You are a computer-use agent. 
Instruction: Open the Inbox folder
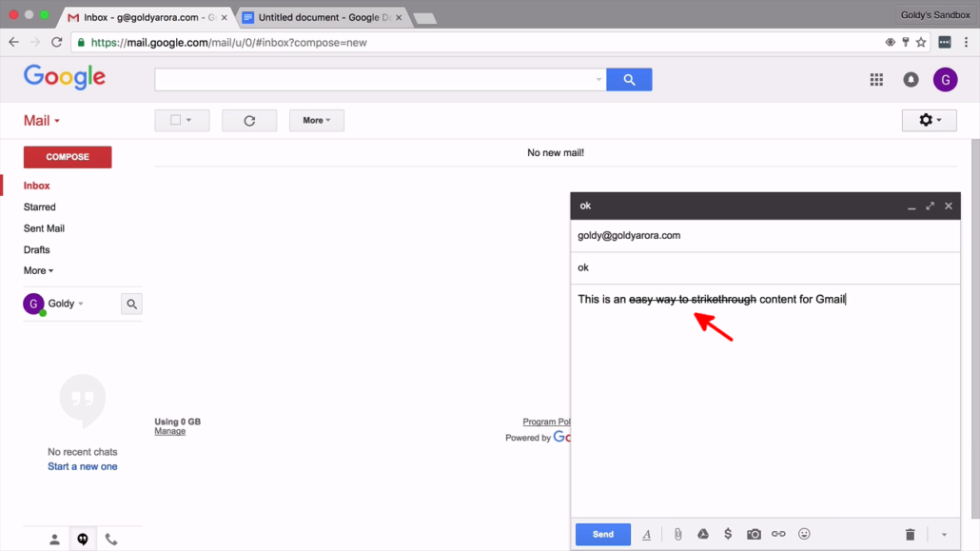pyautogui.click(x=37, y=186)
